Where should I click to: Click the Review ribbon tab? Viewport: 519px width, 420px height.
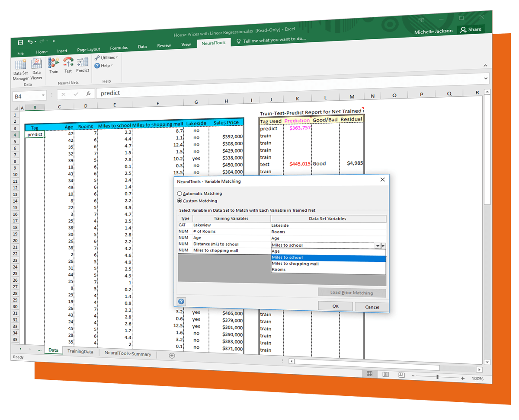click(164, 45)
